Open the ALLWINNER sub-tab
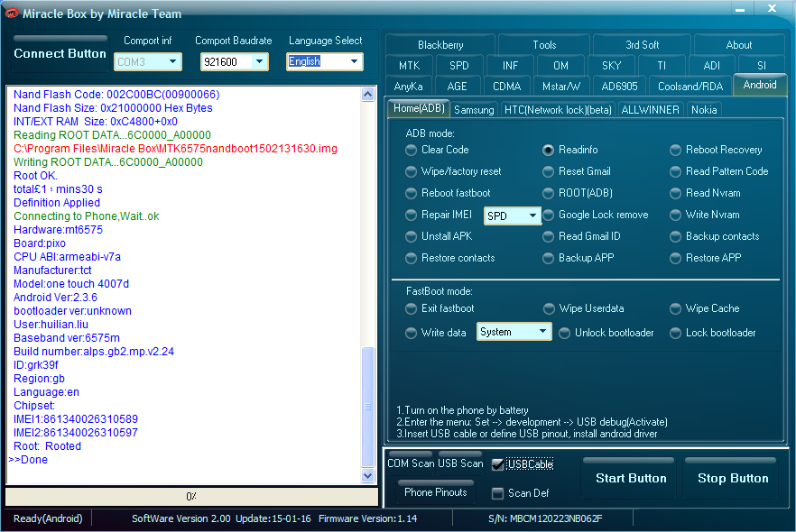 (x=651, y=110)
